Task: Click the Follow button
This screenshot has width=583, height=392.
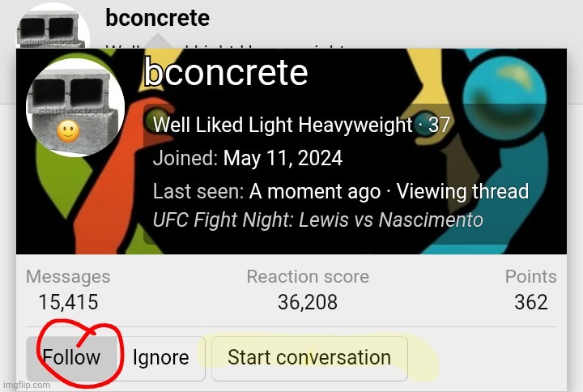Action: pyautogui.click(x=71, y=358)
